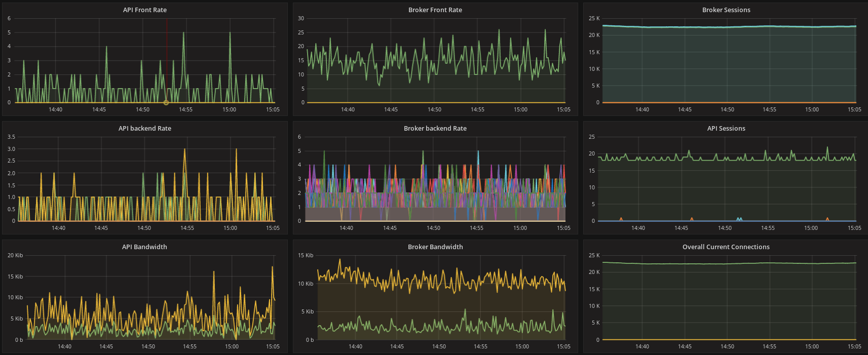Image resolution: width=868 pixels, height=355 pixels.
Task: Open the Broker Sessions panel title
Action: [726, 10]
